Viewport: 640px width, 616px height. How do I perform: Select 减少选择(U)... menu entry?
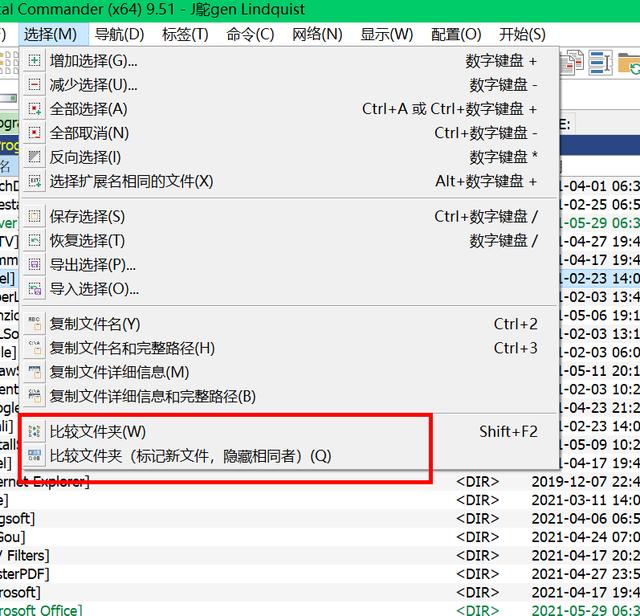tap(94, 85)
